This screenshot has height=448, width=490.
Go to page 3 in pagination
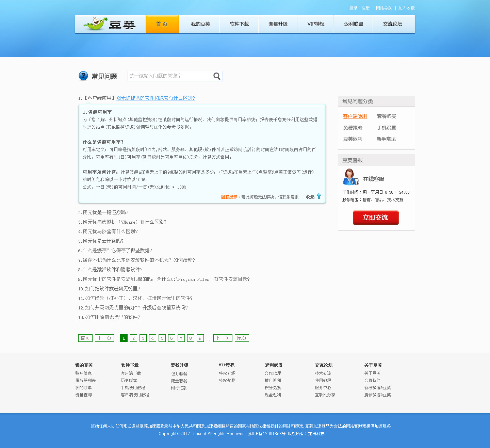(x=143, y=338)
